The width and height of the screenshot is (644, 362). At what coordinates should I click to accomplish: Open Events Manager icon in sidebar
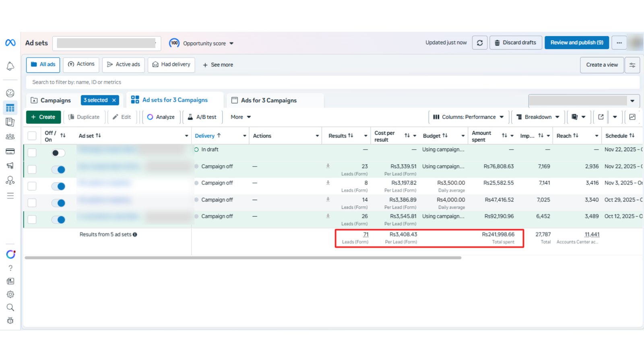click(x=10, y=180)
